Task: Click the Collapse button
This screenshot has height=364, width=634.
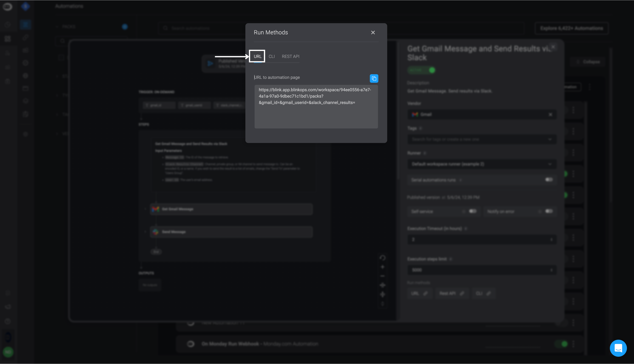Action: pyautogui.click(x=588, y=62)
